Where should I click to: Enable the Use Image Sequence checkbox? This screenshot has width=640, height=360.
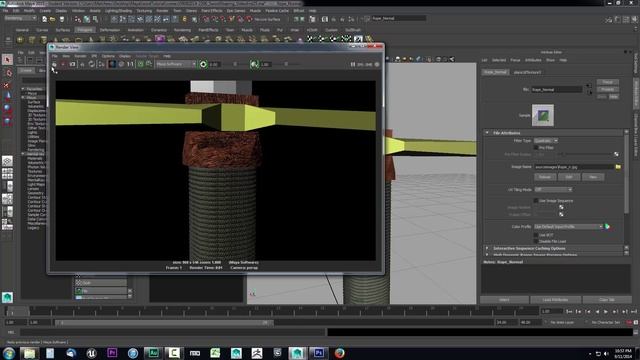coord(536,200)
